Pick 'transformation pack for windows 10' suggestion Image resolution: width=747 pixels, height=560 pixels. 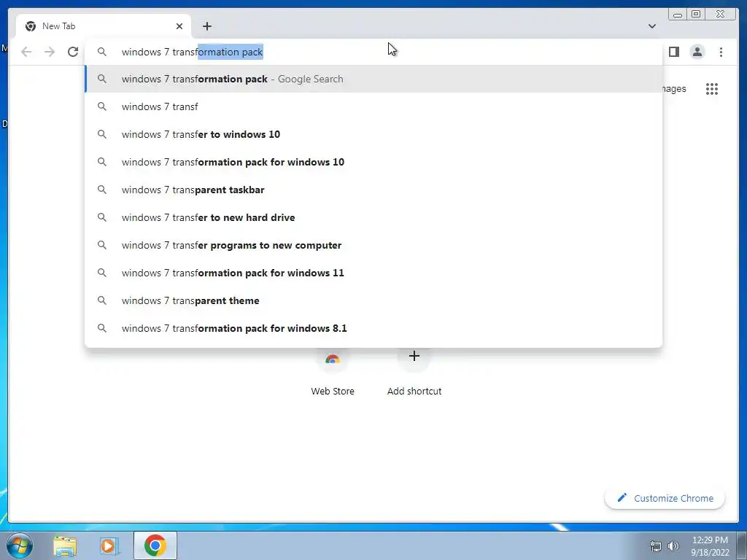(374, 162)
